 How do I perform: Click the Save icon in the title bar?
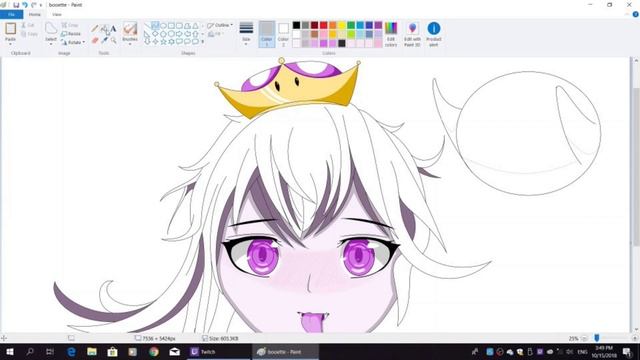16,5
